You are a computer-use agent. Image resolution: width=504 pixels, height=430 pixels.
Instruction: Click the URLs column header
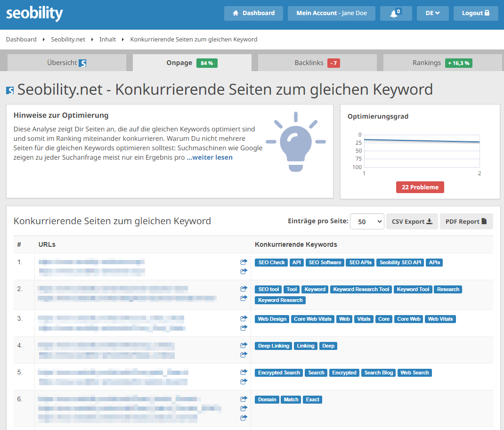click(x=47, y=244)
